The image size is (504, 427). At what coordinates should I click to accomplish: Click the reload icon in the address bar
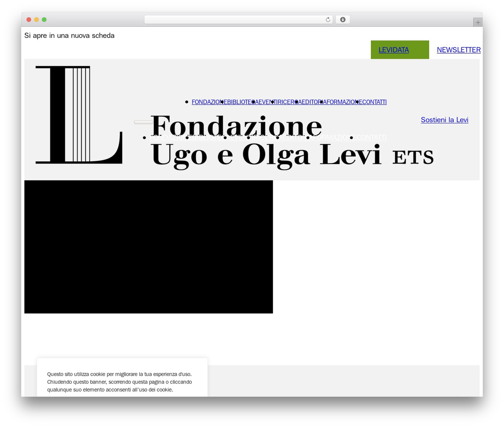(x=328, y=20)
